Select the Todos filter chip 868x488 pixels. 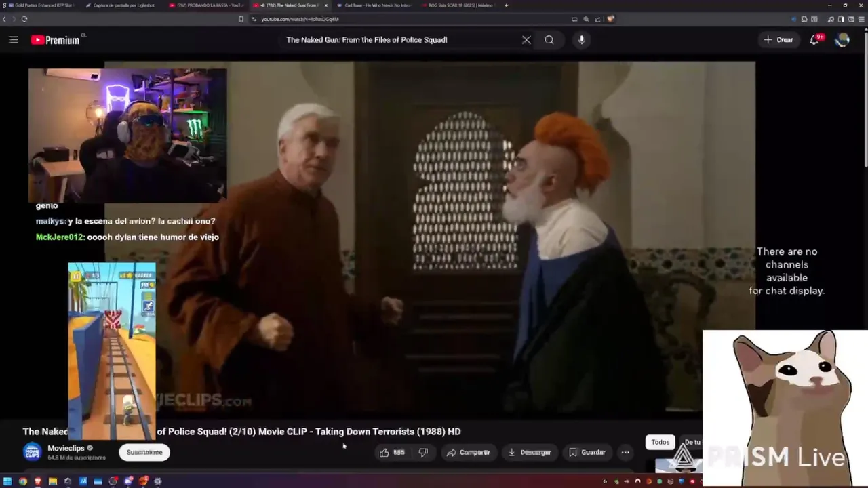point(660,442)
